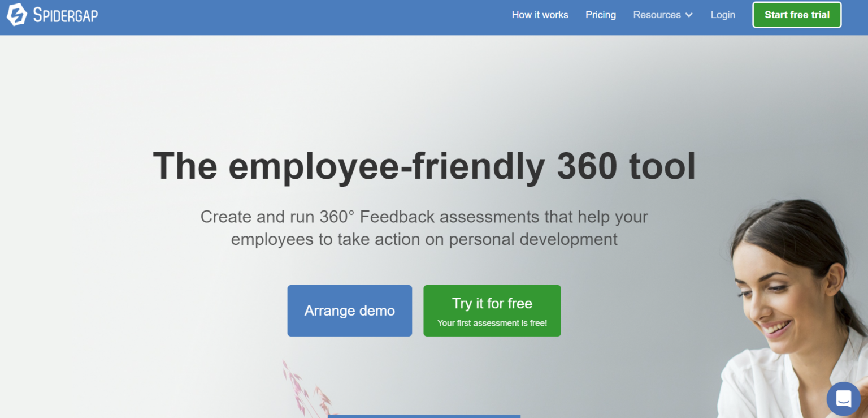Click the blue Arrange demo button
This screenshot has width=868, height=418.
[x=349, y=311]
